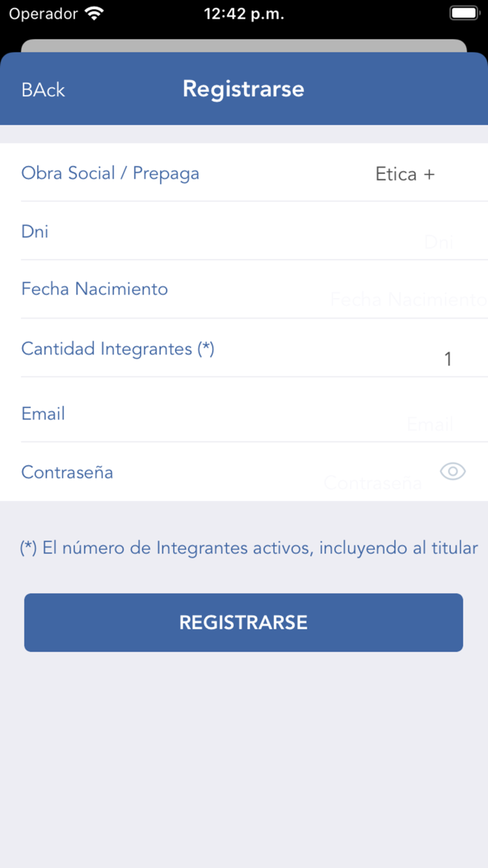
Task: Select the Etica + value
Action: 404,174
